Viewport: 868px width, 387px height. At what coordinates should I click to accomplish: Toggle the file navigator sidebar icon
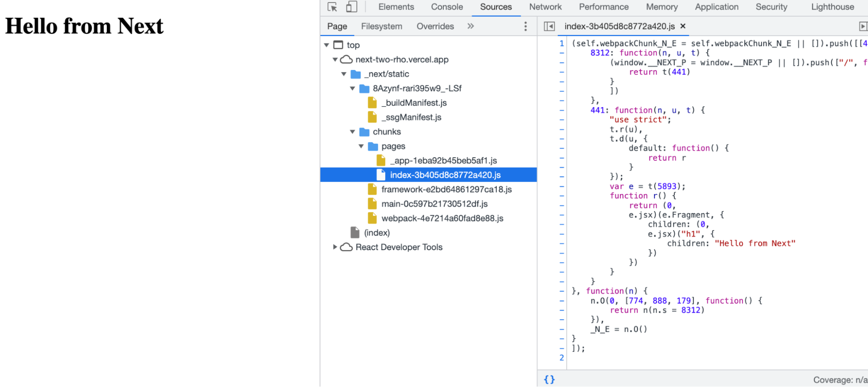(x=549, y=26)
